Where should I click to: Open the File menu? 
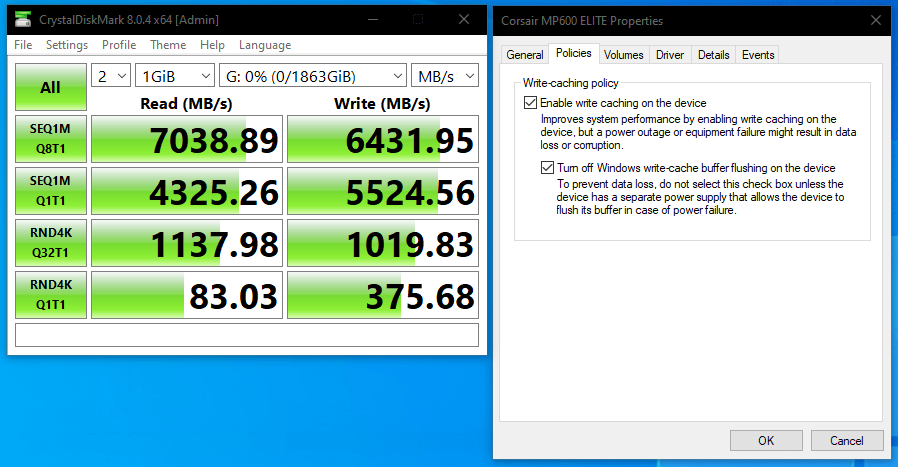pyautogui.click(x=23, y=45)
